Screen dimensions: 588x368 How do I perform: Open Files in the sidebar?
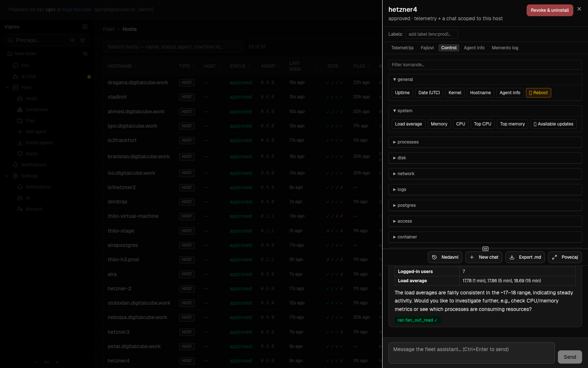(31, 121)
